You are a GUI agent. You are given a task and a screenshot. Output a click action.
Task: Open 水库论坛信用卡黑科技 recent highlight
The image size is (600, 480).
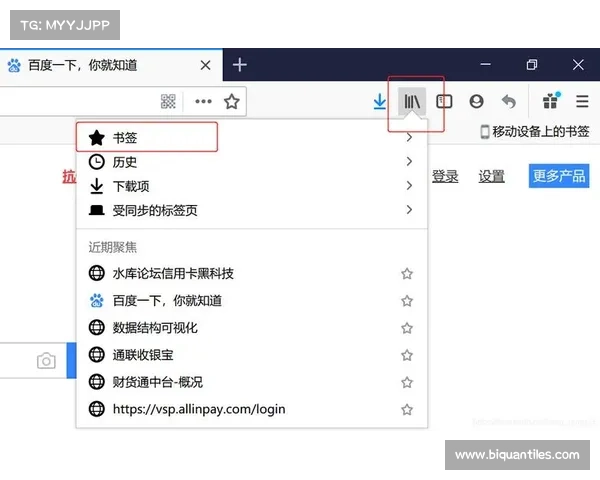[252, 273]
